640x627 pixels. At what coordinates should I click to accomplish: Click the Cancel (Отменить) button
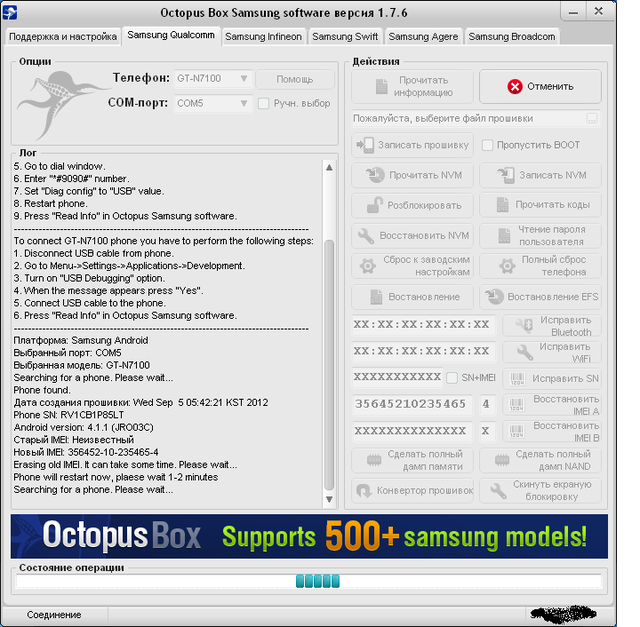coord(540,87)
